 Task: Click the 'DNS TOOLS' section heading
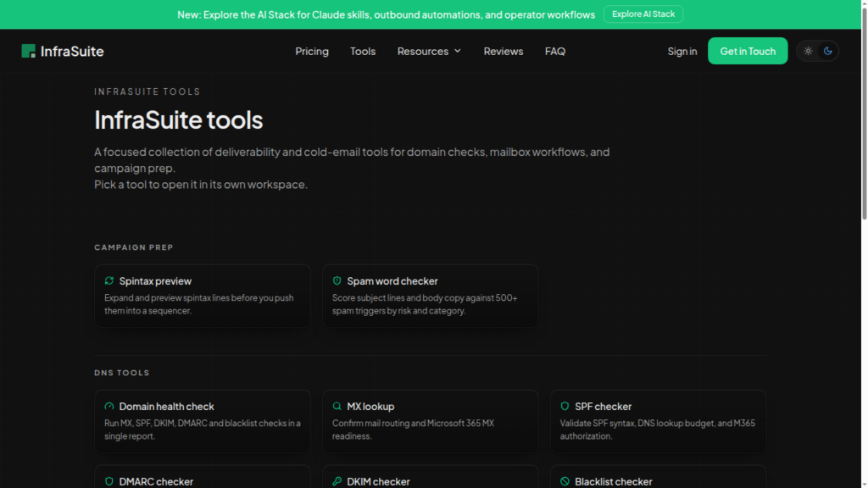pos(122,373)
